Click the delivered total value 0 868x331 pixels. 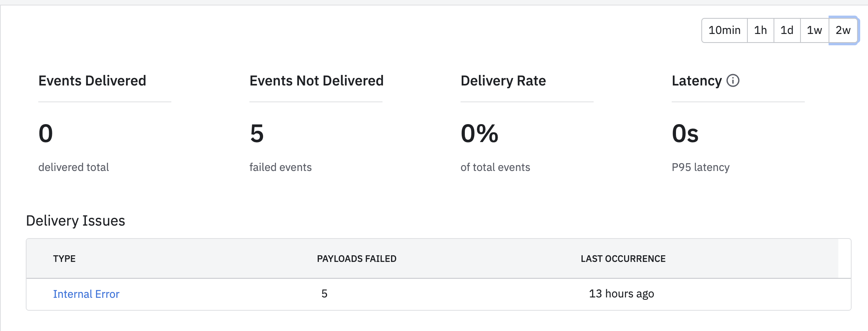46,133
